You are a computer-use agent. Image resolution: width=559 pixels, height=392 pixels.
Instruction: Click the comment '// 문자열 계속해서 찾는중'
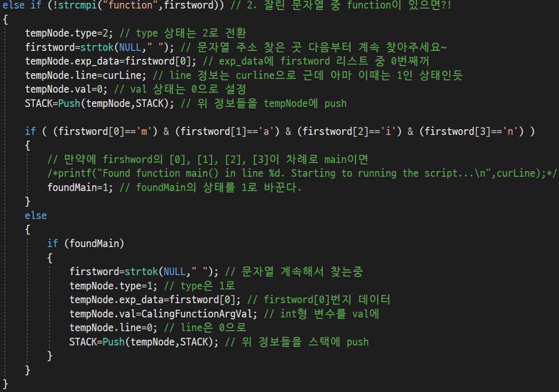(x=294, y=272)
